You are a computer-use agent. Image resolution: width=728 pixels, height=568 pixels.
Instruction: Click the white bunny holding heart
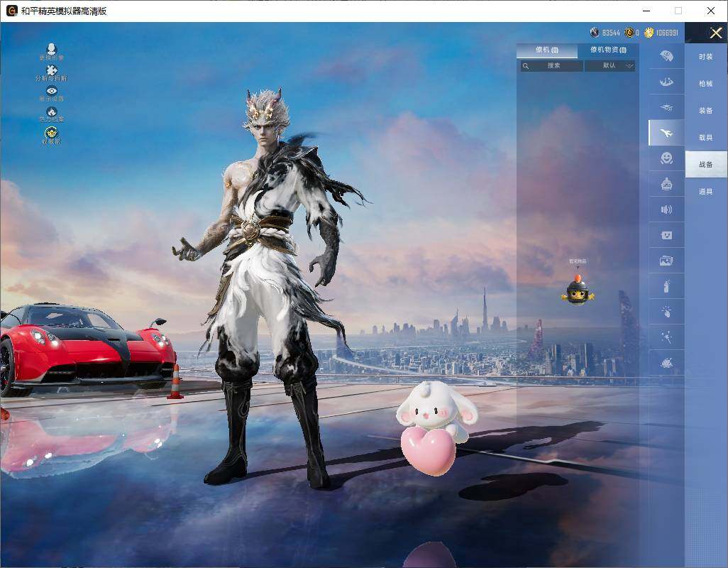(x=436, y=427)
